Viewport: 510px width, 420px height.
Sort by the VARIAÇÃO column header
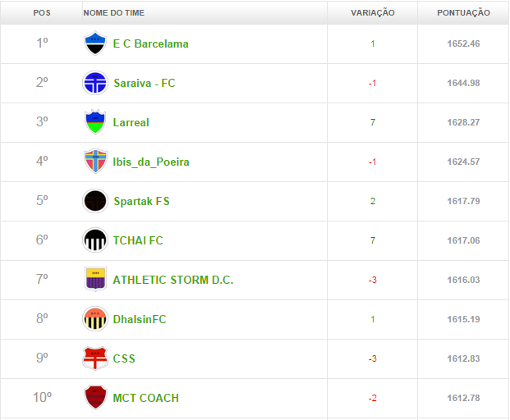click(373, 13)
